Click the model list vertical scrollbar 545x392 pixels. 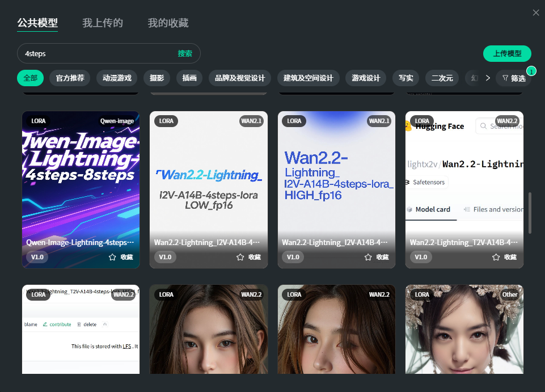530,213
